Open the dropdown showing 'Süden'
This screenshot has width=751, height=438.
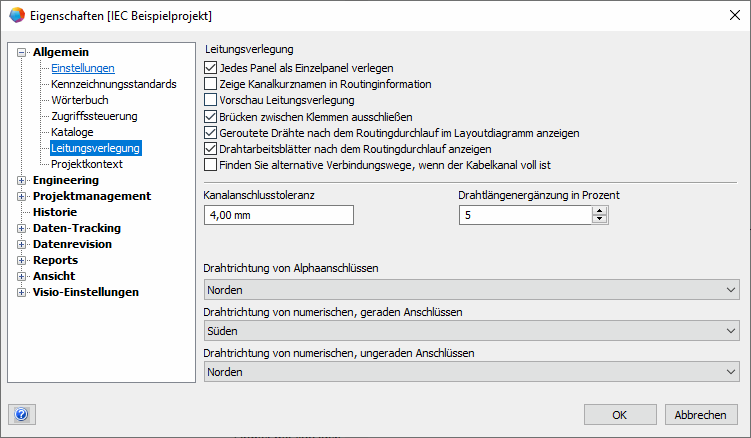click(x=471, y=331)
